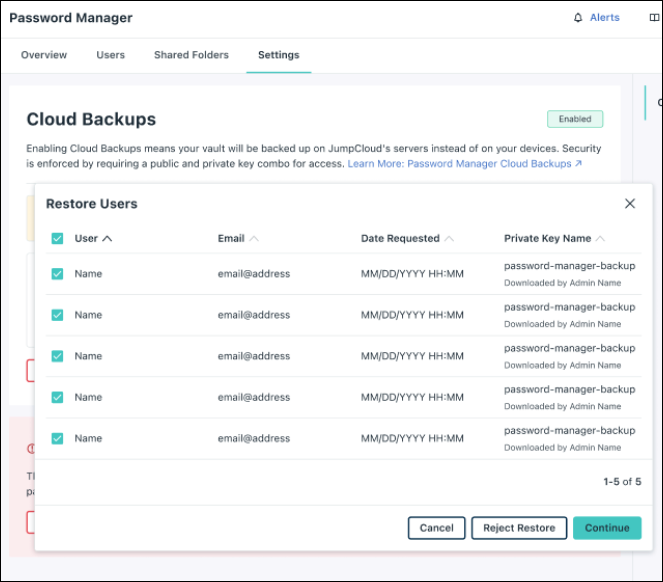Open the Overview tab
Screen dimensions: 663x582
[x=44, y=55]
